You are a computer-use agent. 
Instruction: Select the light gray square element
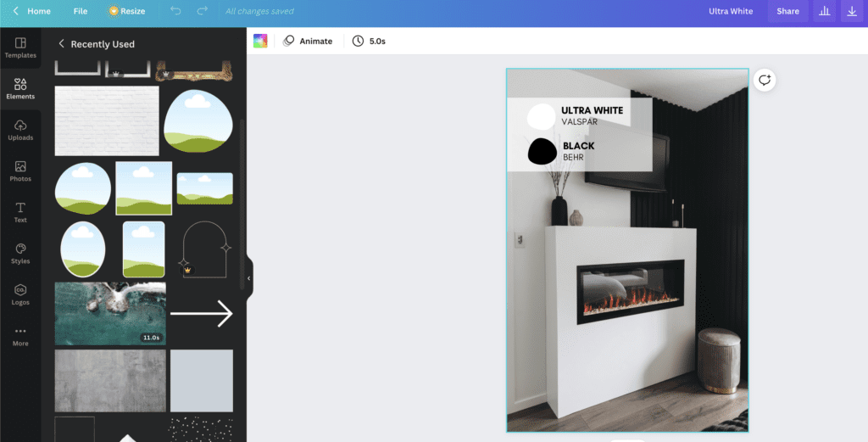pyautogui.click(x=202, y=381)
